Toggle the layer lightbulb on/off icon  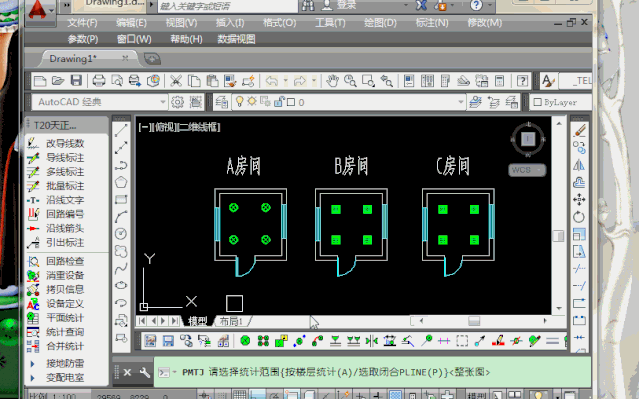click(240, 101)
